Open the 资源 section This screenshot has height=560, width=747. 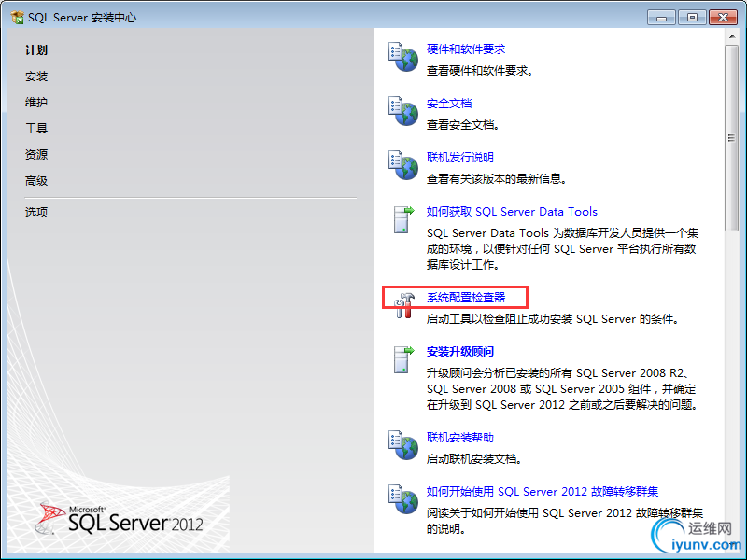tap(36, 154)
